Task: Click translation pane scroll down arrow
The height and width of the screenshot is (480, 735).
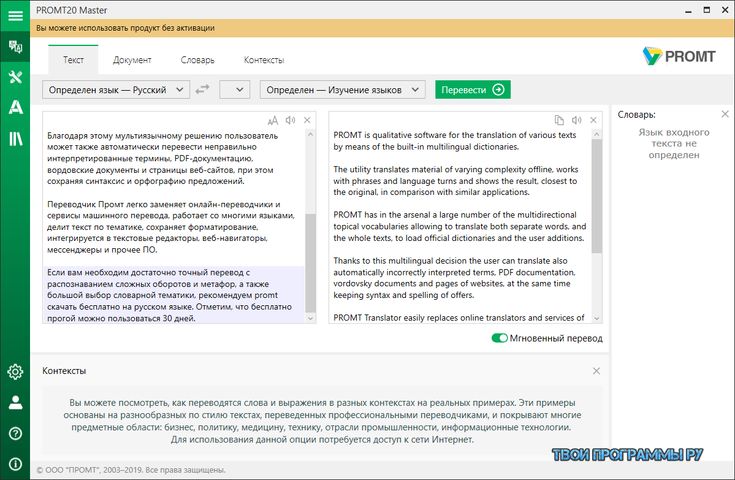Action: point(596,318)
